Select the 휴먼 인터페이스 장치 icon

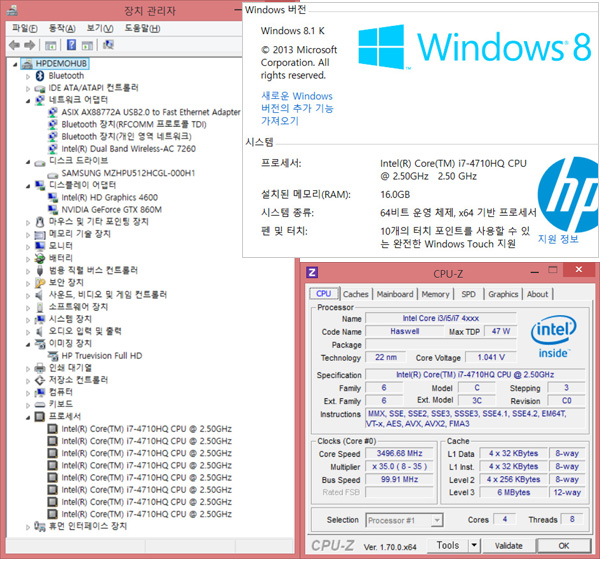(40, 526)
